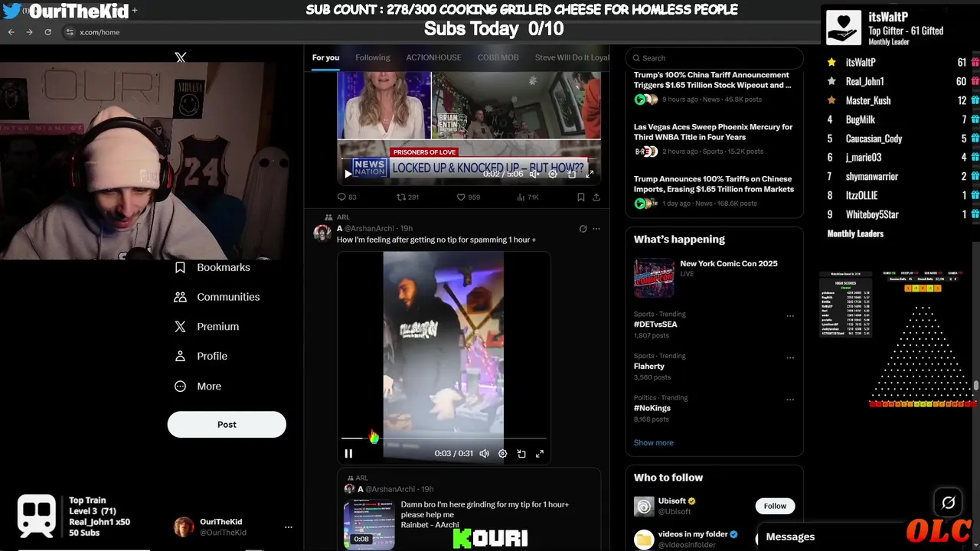Click the Premium X icon in the sidebar
The image size is (980, 551).
point(180,326)
